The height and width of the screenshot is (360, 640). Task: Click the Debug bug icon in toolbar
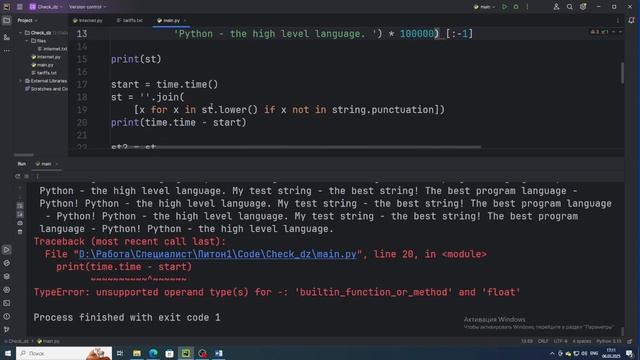point(516,7)
